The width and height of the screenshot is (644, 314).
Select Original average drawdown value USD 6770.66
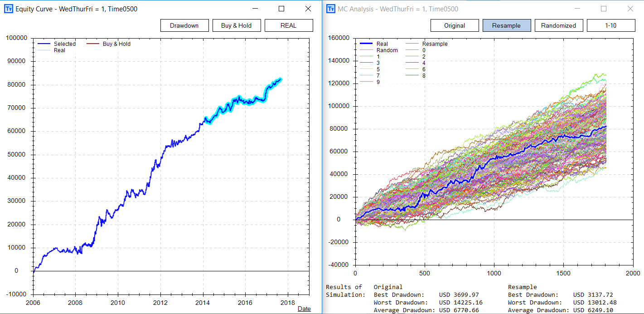tap(459, 310)
